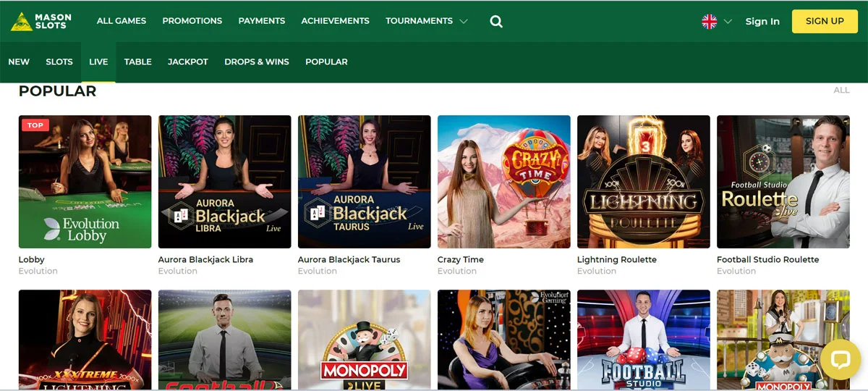
Task: Open the live chat bubble icon
Action: [x=841, y=361]
